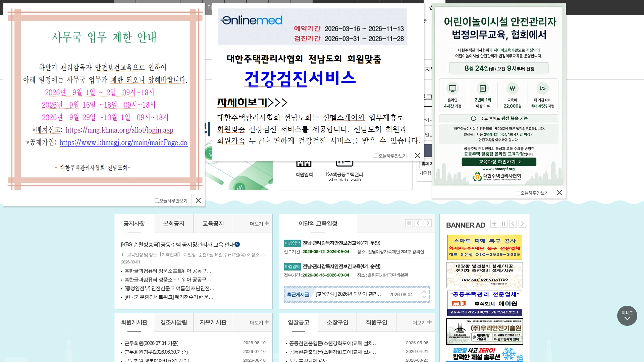Open the 최근게시글 [교육안내] 2026년 하반기 post
The image size is (644, 362).
[349, 294]
